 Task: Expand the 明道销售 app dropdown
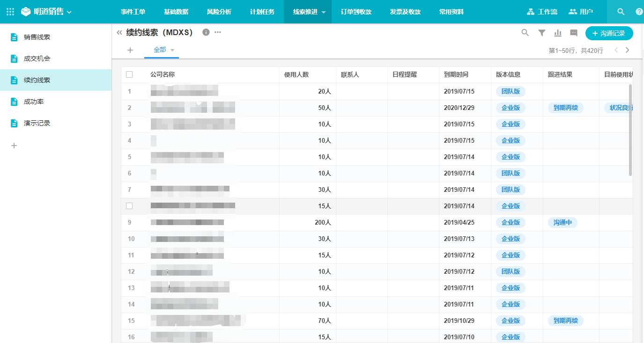click(69, 12)
